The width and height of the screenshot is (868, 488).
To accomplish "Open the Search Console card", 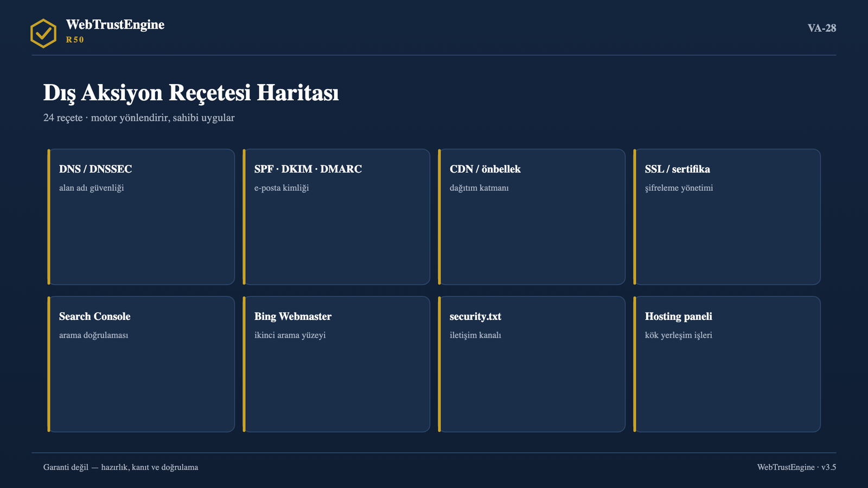I will point(141,364).
